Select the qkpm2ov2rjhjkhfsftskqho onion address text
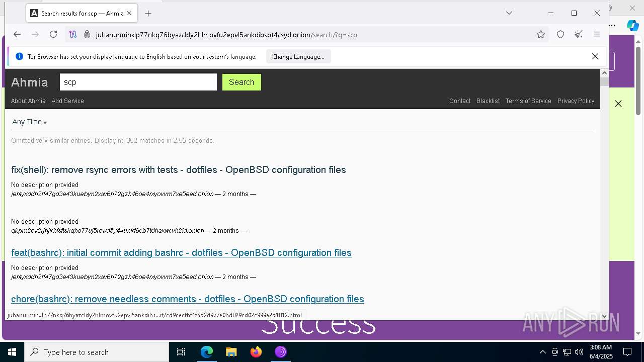Screen dimensions: 644x362 coord(108,231)
